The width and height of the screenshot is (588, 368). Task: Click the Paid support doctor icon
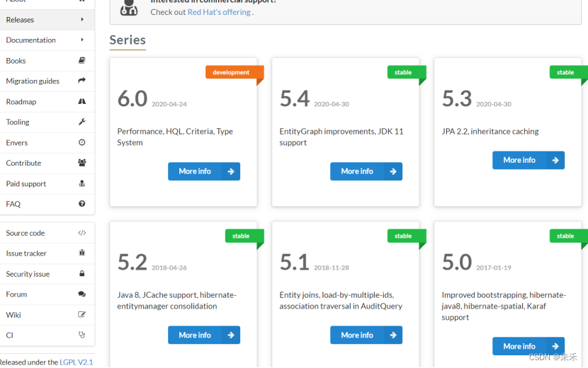81,183
